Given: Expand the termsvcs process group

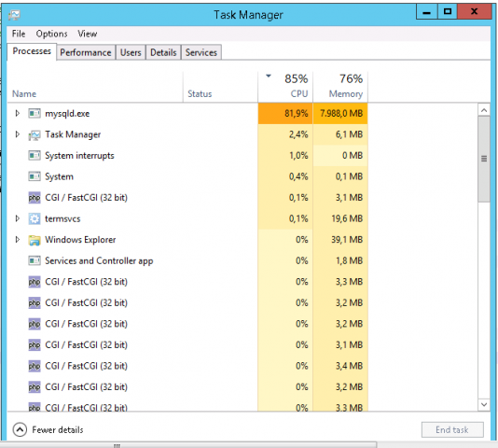Looking at the screenshot, I should tap(18, 218).
